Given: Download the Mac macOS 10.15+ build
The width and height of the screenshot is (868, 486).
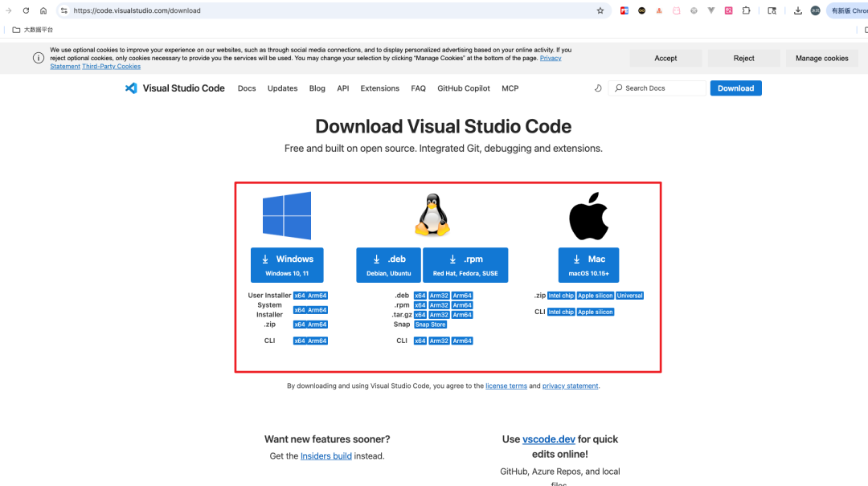Looking at the screenshot, I should click(588, 265).
